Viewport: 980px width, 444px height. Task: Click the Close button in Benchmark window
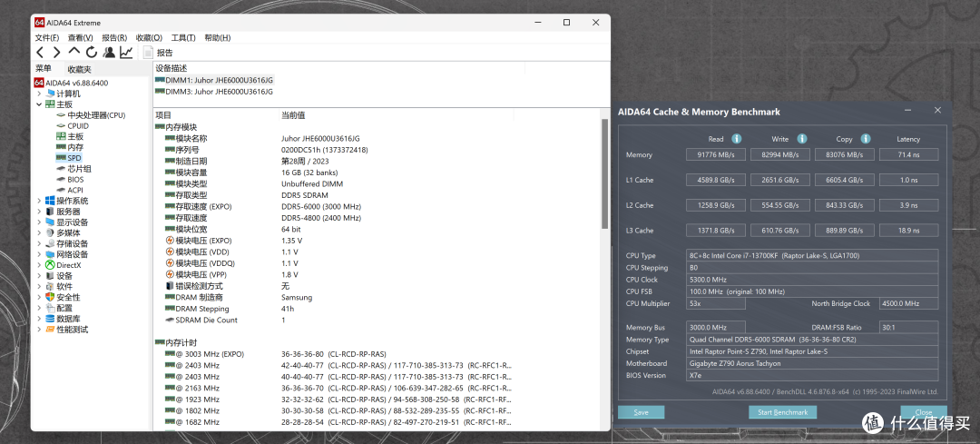(x=923, y=412)
